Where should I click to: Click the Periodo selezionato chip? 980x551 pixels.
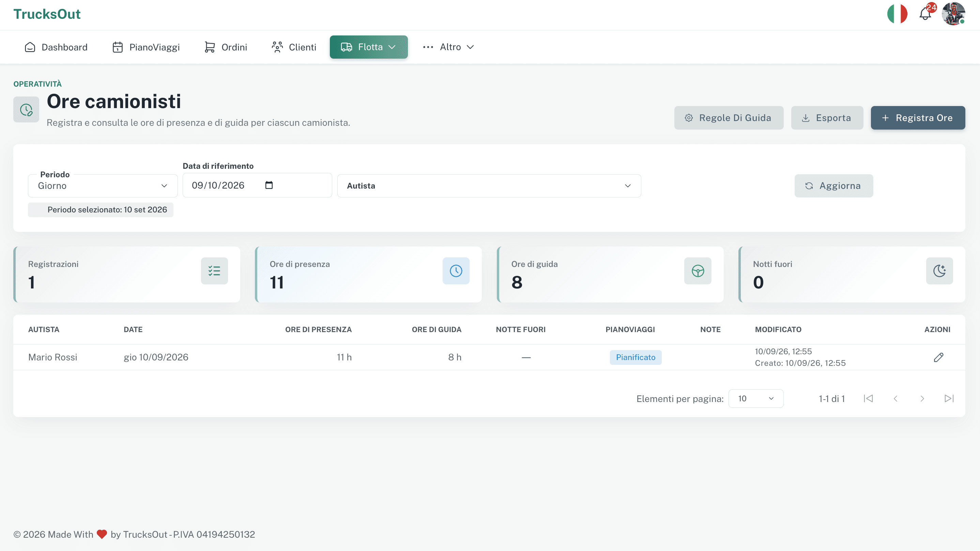point(101,209)
